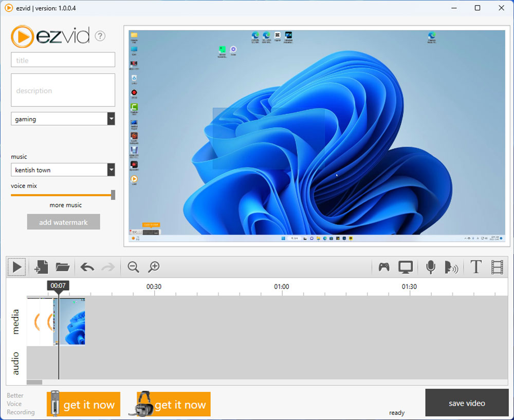The width and height of the screenshot is (514, 420).
Task: Start screen capture with the monitor icon
Action: point(406,267)
